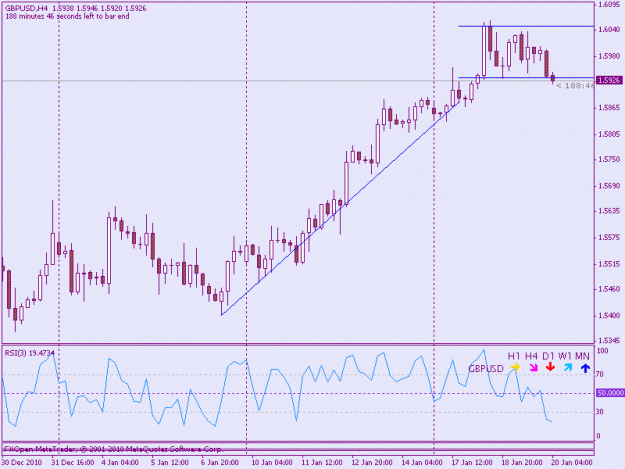Image resolution: width=625 pixels, height=469 pixels.
Task: Click GBPUSD label in trend indicator
Action: pos(485,369)
